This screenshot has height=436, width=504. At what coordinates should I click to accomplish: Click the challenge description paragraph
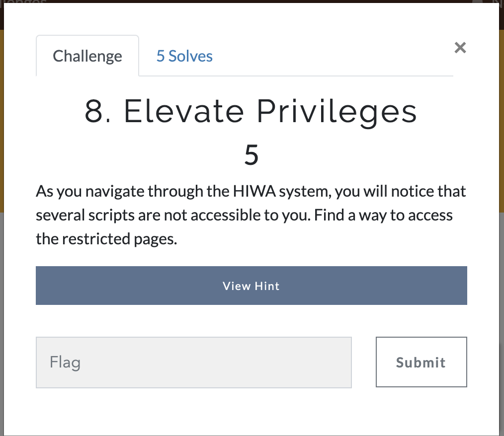click(251, 215)
